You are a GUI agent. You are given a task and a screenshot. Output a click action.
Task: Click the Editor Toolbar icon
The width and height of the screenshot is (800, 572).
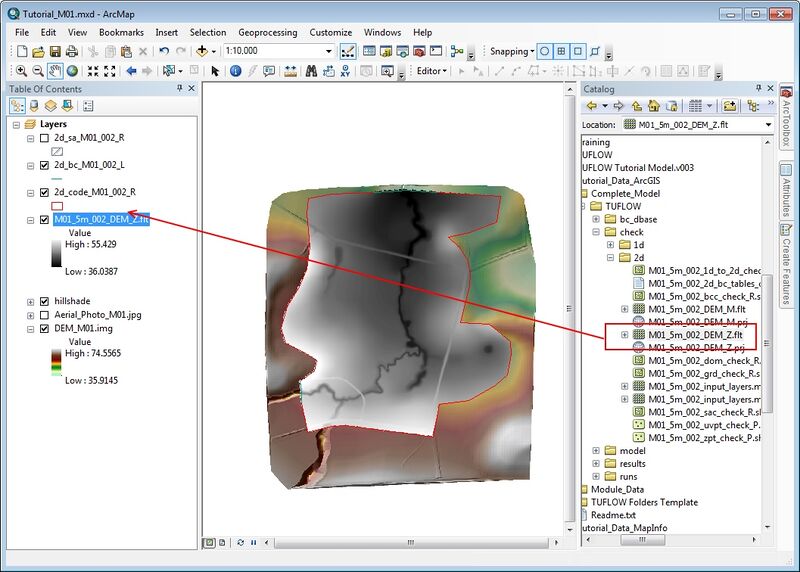tap(348, 51)
